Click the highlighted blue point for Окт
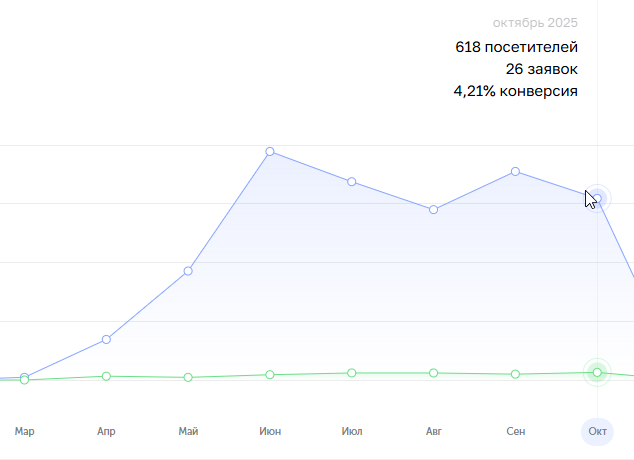The height and width of the screenshot is (460, 634). pyautogui.click(x=597, y=198)
